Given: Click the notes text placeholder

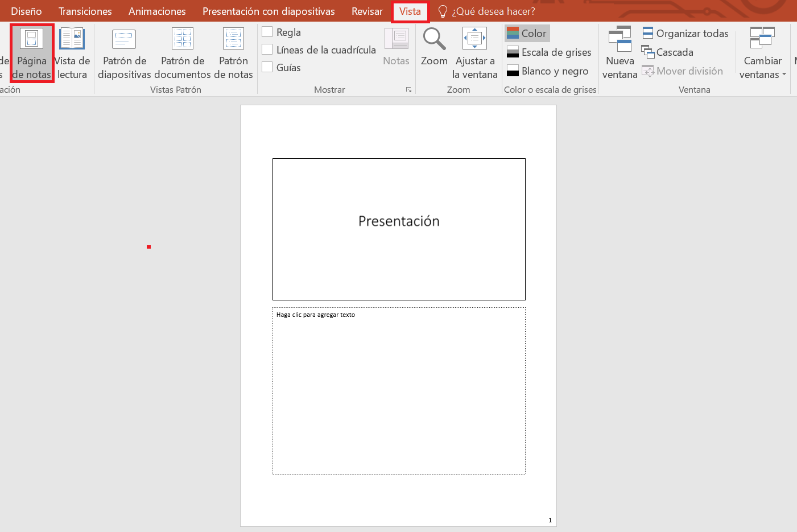Looking at the screenshot, I should (398, 391).
